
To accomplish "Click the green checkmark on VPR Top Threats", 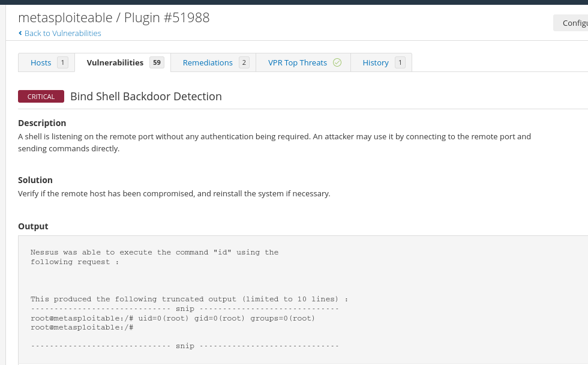I will click(x=337, y=62).
